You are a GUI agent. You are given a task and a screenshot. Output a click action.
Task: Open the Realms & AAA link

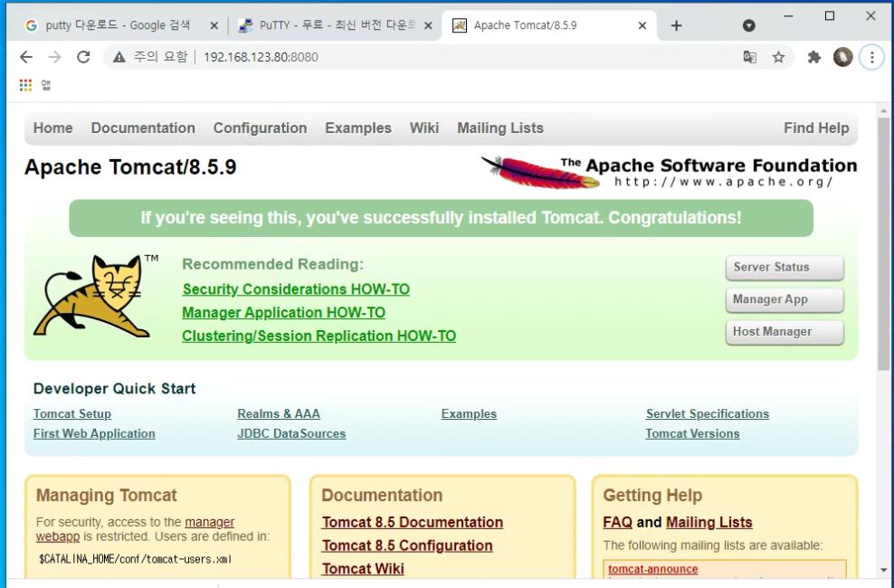(279, 413)
